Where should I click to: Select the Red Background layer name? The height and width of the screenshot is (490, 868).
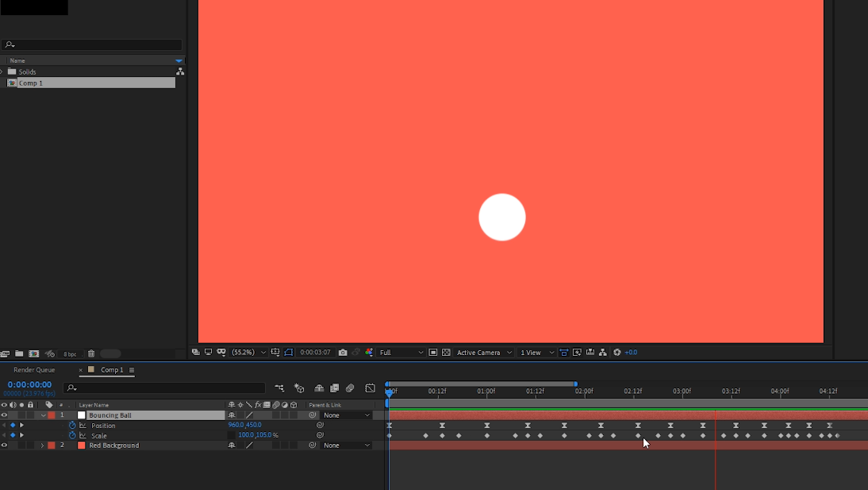114,445
